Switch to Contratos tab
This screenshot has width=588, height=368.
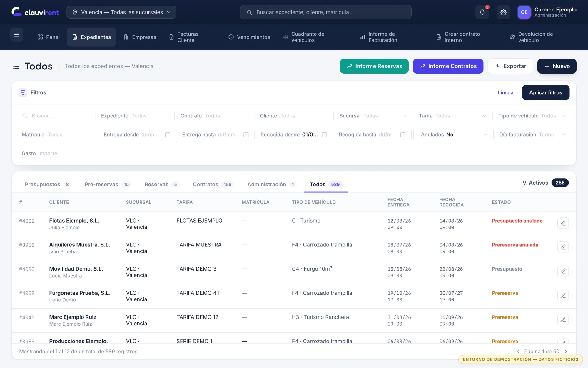click(213, 184)
